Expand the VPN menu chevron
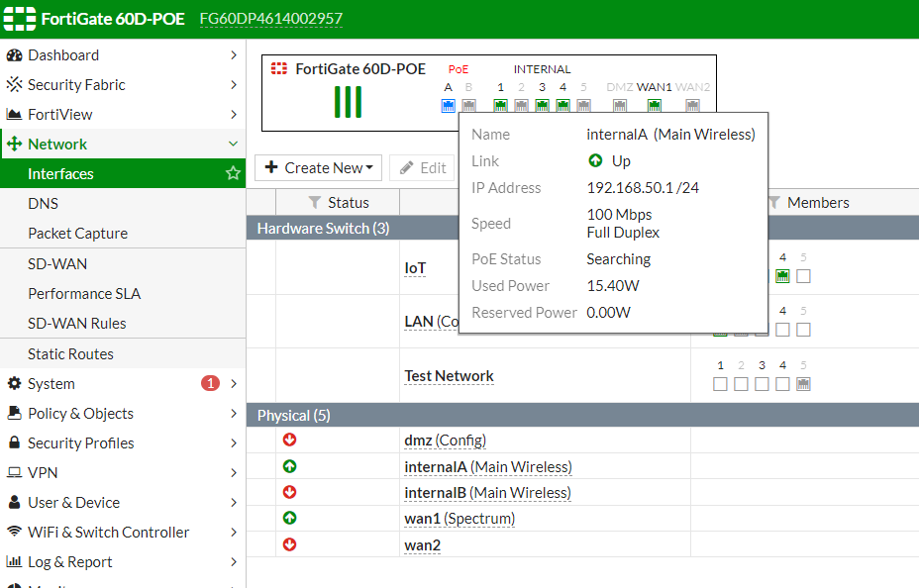Viewport: 919px width, 588px height. 234,472
